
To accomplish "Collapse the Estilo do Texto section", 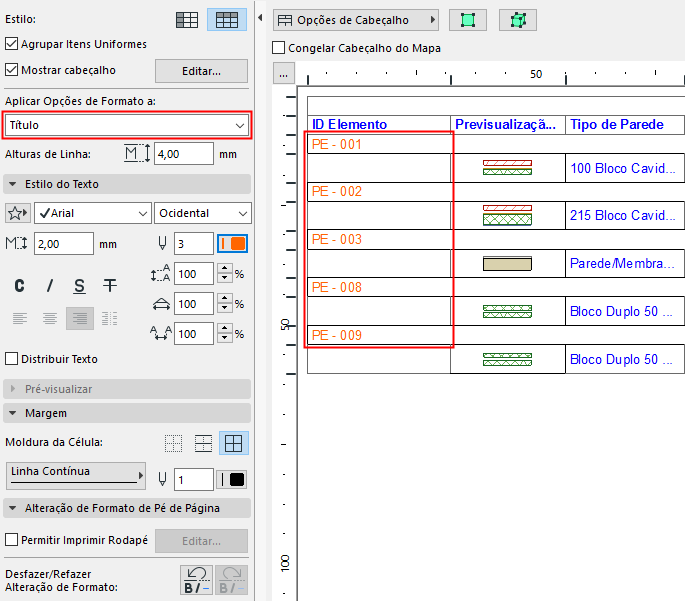I will [x=127, y=184].
